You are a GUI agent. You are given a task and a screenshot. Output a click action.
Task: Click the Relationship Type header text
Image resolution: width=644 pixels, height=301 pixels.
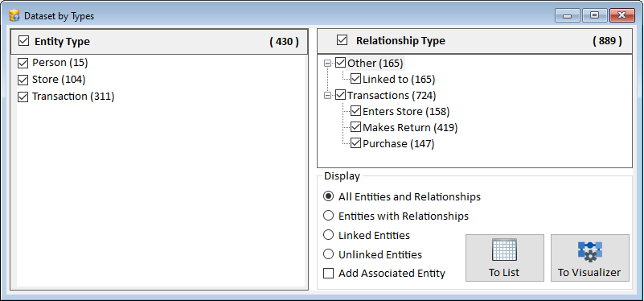[400, 41]
